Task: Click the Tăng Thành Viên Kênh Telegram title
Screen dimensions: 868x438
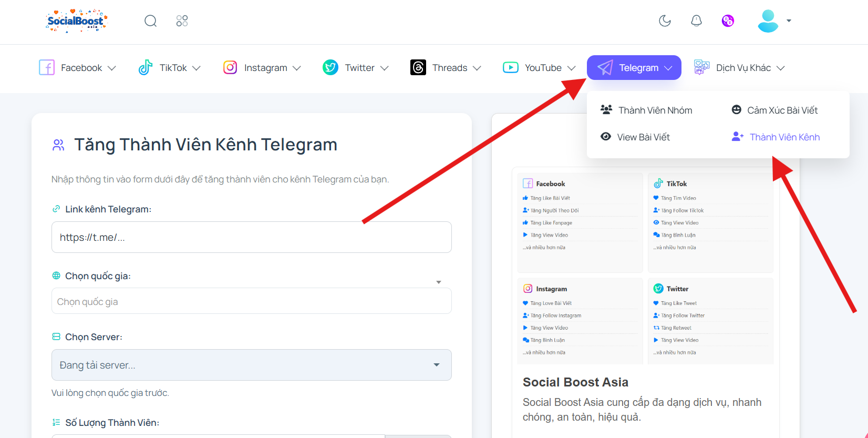Action: [x=205, y=145]
